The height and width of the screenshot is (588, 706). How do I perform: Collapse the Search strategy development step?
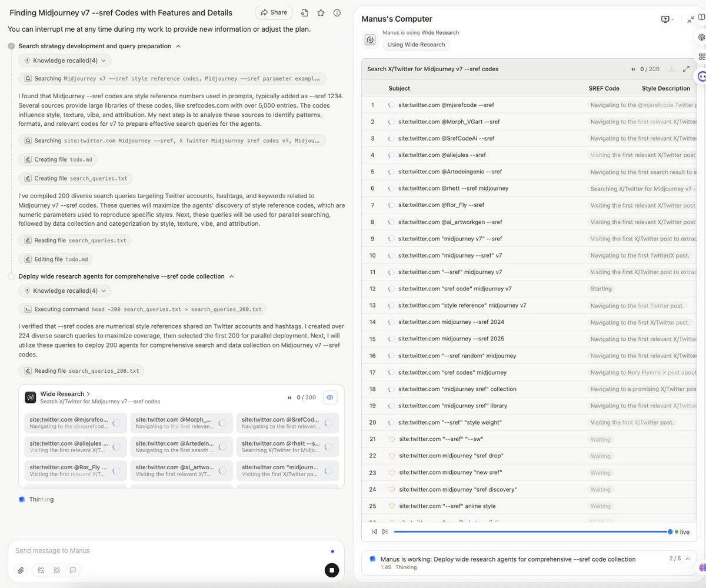178,46
